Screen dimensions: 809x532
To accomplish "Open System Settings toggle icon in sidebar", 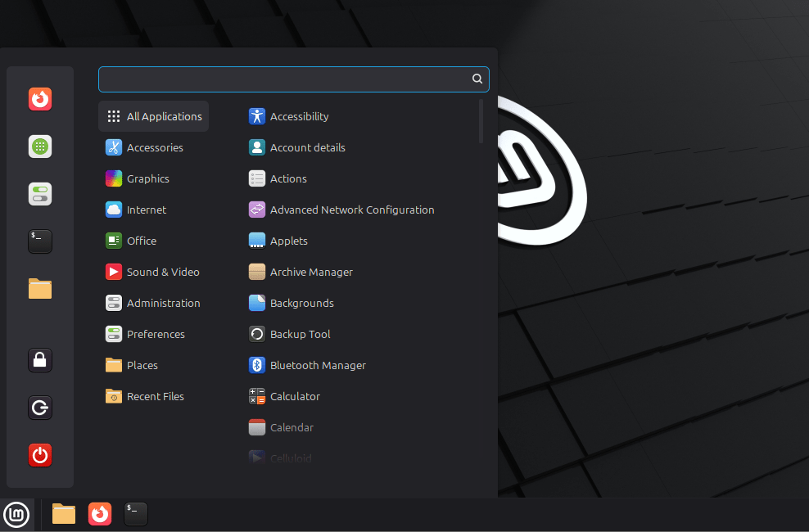I will pos(40,194).
